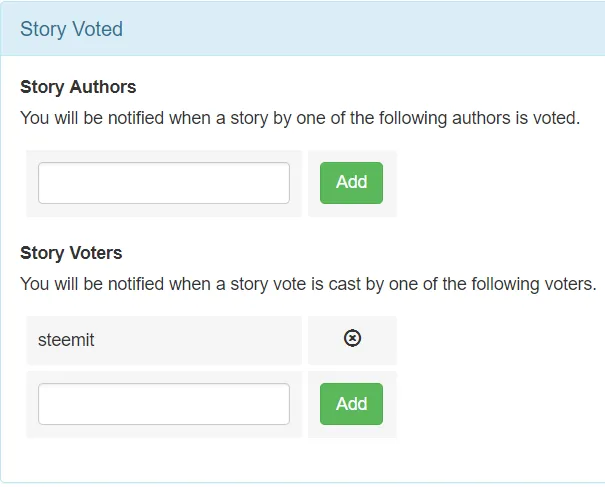The image size is (605, 487).
Task: Place the cursor in the voter name textbox
Action: [x=164, y=404]
